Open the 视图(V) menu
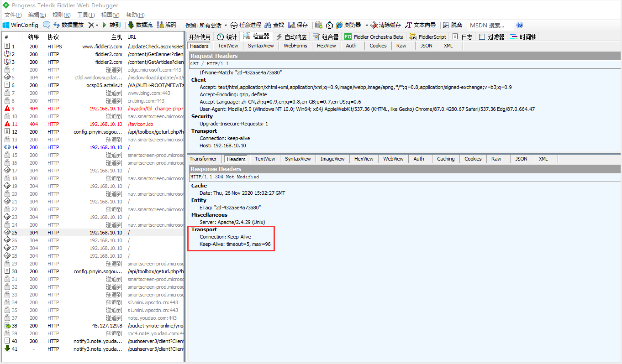This screenshot has width=622, height=364. 110,15
